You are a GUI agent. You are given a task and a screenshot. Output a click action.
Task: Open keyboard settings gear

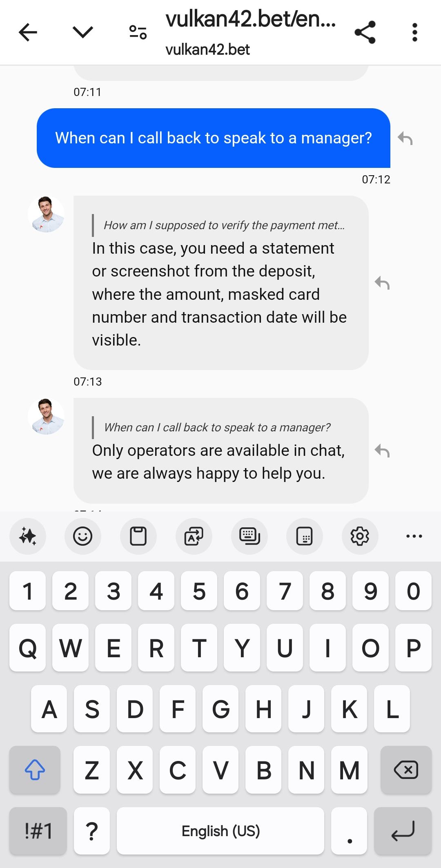coord(360,536)
